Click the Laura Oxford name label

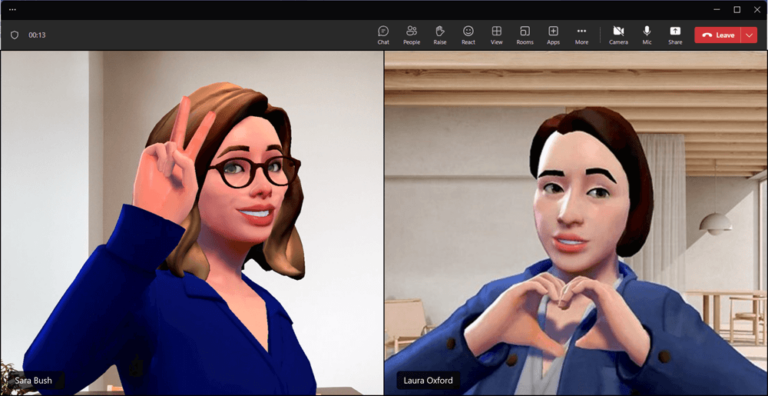point(428,380)
